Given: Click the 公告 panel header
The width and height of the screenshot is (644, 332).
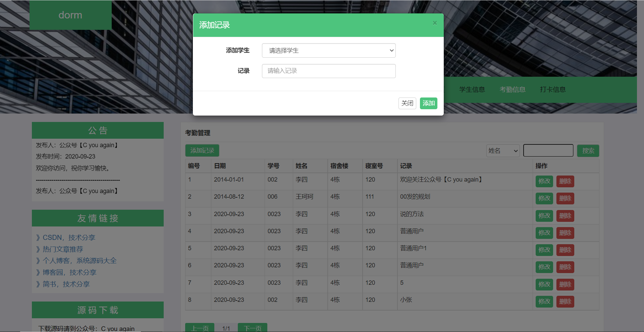Looking at the screenshot, I should point(98,130).
